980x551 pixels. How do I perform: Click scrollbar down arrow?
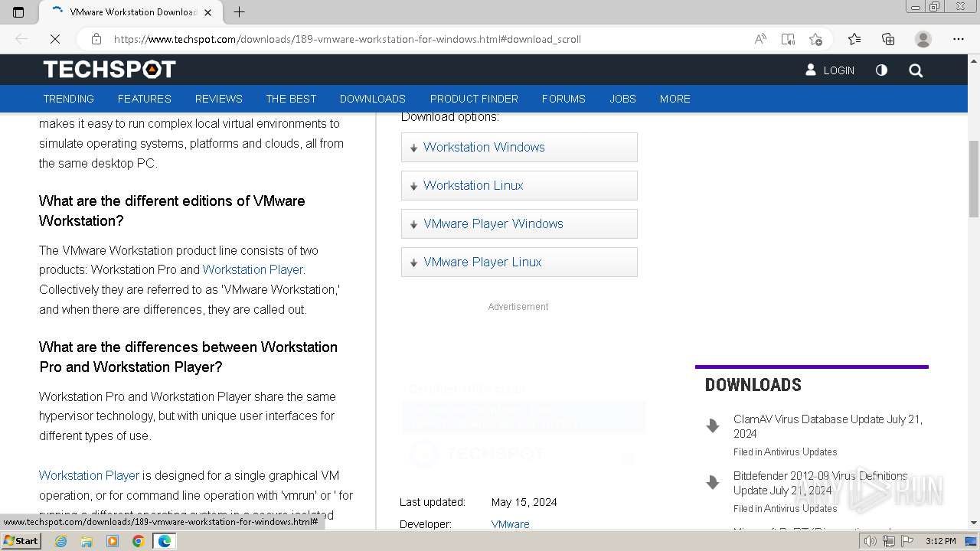pos(974,523)
